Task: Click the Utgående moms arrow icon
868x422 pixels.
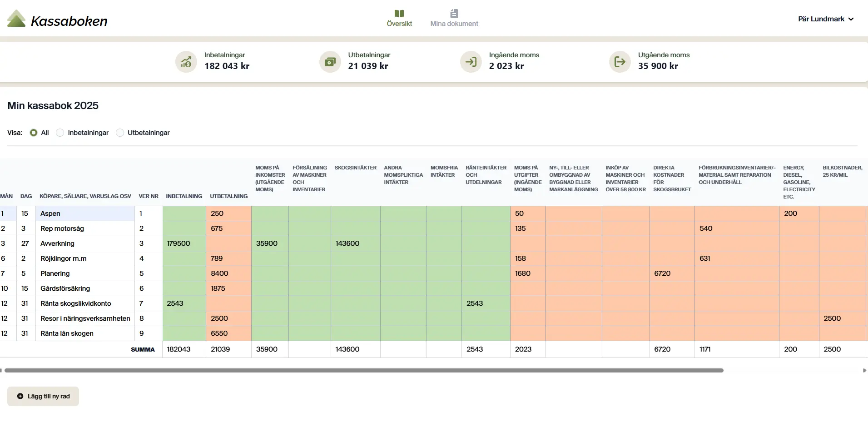Action: (x=620, y=62)
